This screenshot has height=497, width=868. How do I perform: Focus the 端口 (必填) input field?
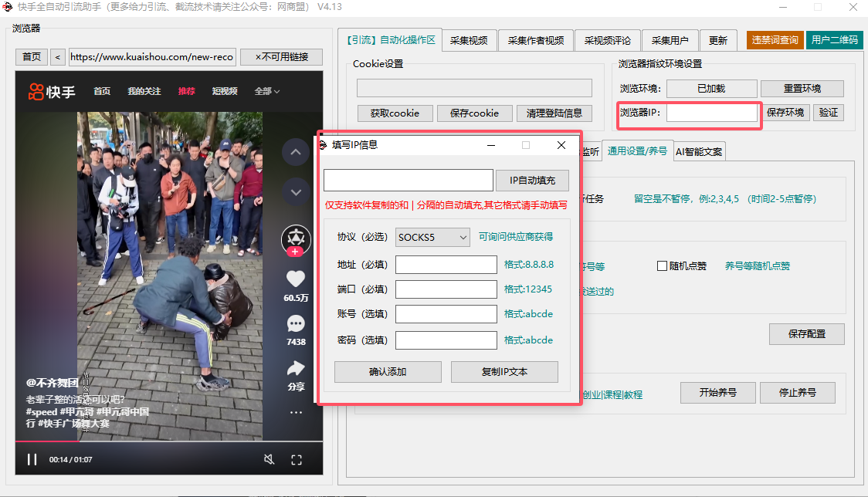pyautogui.click(x=446, y=289)
